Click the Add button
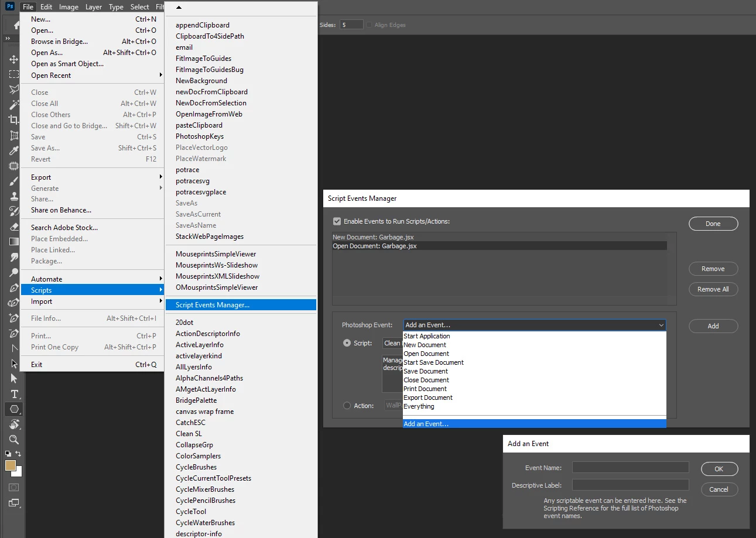 [x=713, y=326]
